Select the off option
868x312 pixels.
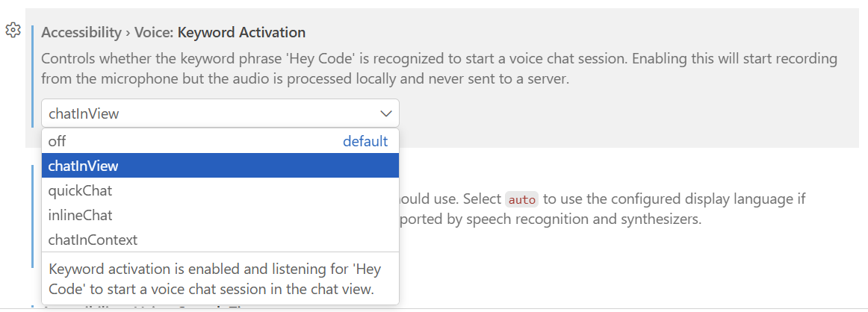tap(58, 141)
